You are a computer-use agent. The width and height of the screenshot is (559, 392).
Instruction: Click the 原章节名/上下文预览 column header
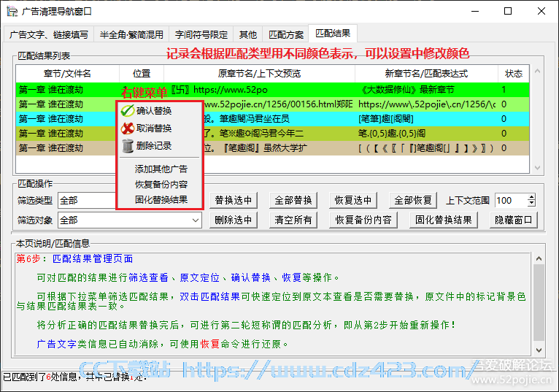tap(259, 74)
